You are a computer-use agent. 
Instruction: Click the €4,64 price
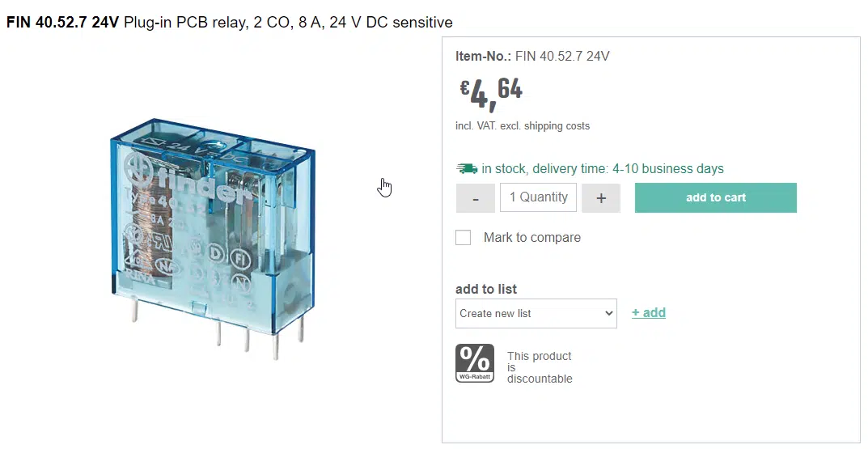point(492,93)
